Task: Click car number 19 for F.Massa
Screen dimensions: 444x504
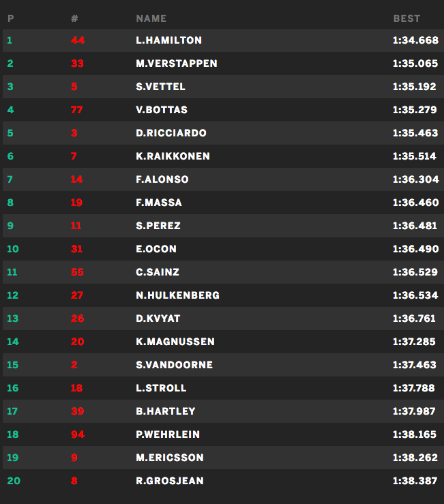Action: click(x=76, y=203)
